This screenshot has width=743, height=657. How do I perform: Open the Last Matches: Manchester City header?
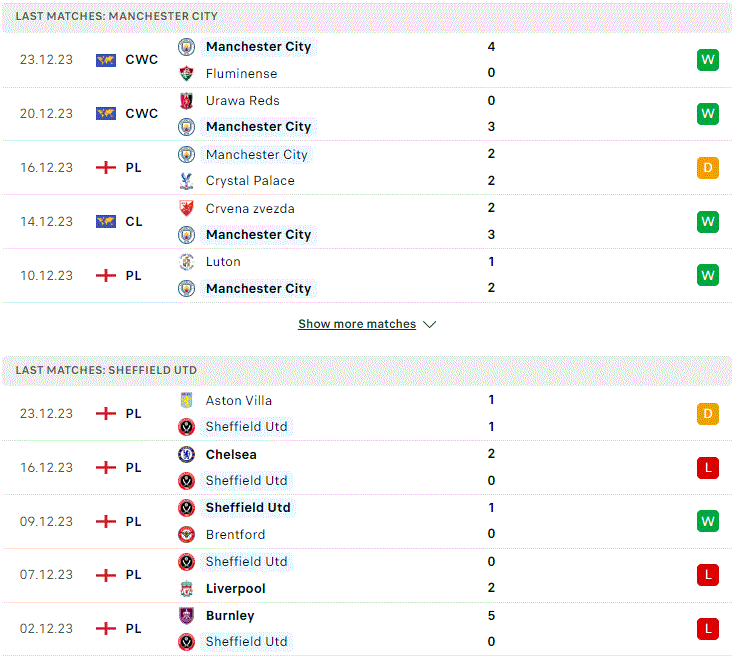[367, 17]
